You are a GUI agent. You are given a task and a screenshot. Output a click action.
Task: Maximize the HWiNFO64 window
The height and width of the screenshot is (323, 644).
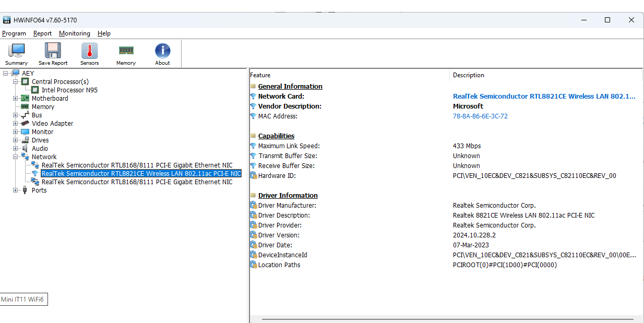point(607,20)
